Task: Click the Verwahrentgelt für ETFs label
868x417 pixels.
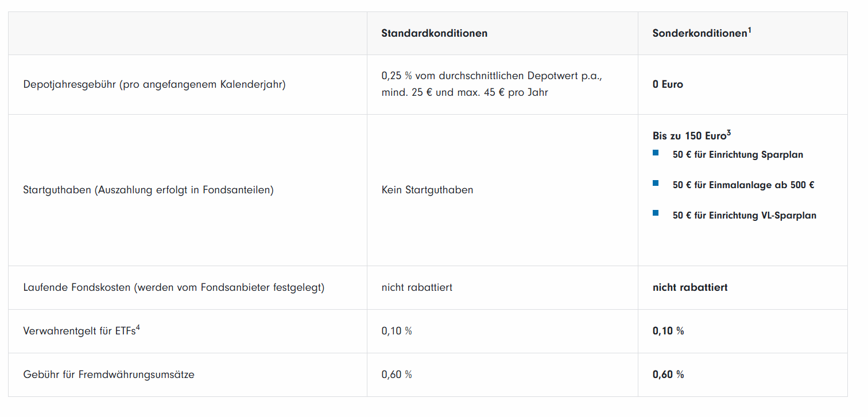Action: click(78, 331)
